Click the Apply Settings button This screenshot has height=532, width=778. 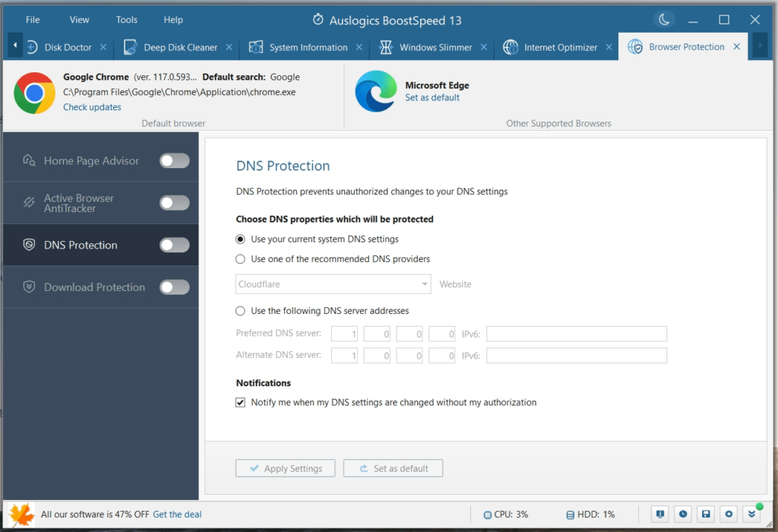pos(285,468)
